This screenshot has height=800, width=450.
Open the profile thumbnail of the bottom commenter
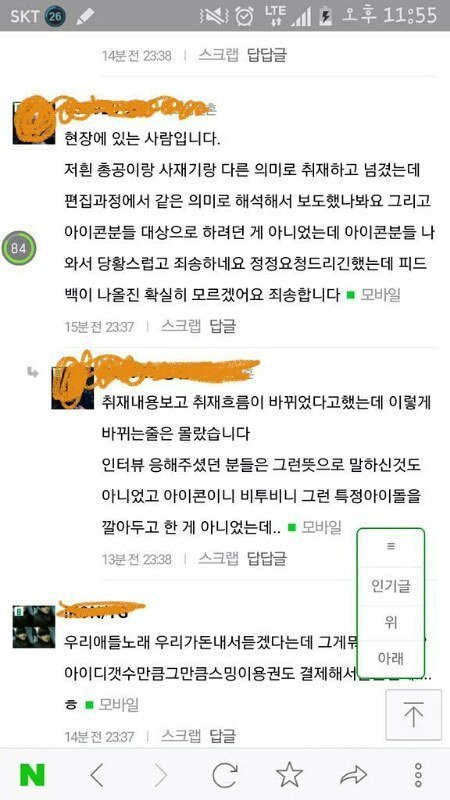click(x=34, y=627)
